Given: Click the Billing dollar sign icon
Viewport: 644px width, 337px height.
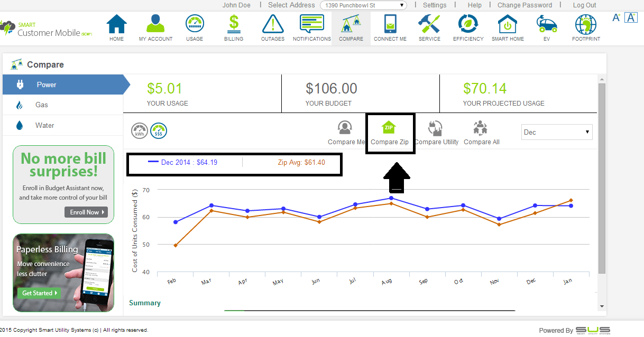Looking at the screenshot, I should point(233,25).
